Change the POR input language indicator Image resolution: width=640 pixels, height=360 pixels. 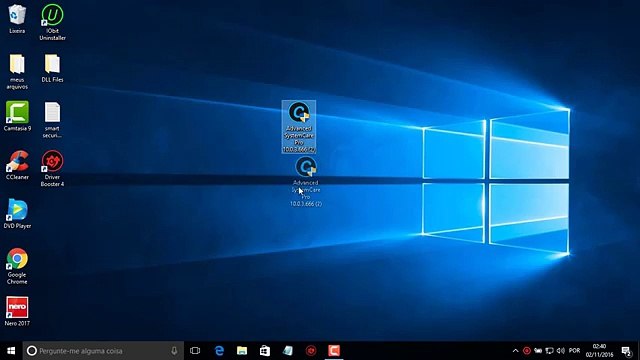pyautogui.click(x=574, y=351)
